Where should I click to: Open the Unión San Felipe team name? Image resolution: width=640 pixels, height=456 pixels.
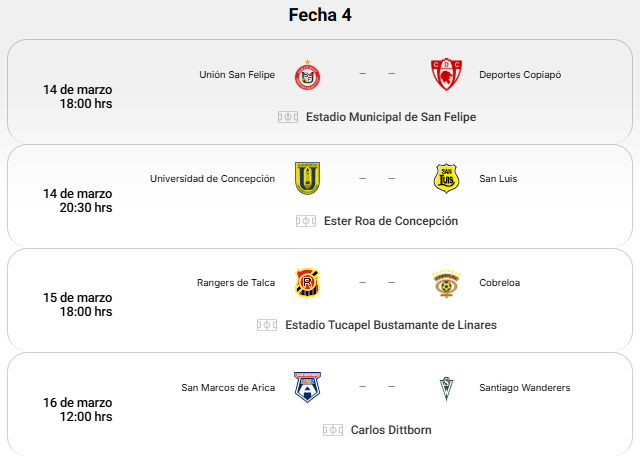click(237, 75)
